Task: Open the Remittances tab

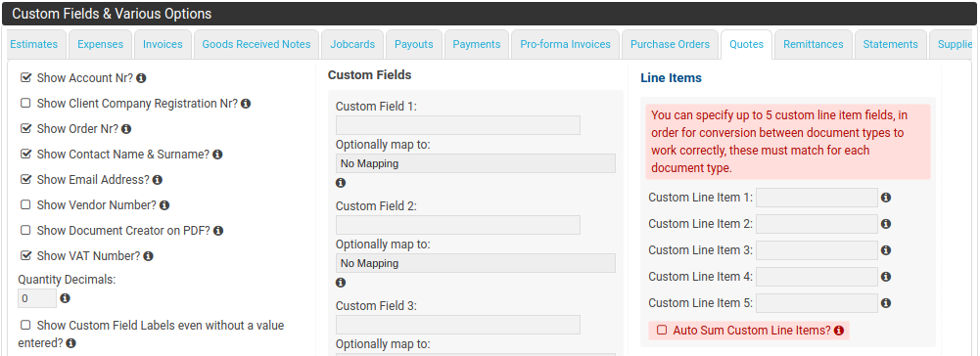Action: [x=814, y=44]
